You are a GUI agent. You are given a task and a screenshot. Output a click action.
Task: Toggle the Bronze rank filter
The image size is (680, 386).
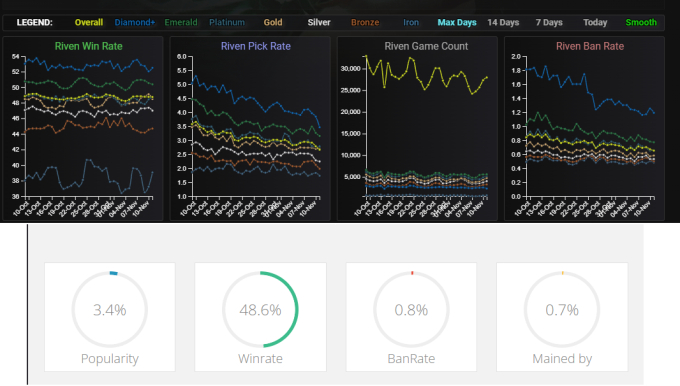pos(365,23)
